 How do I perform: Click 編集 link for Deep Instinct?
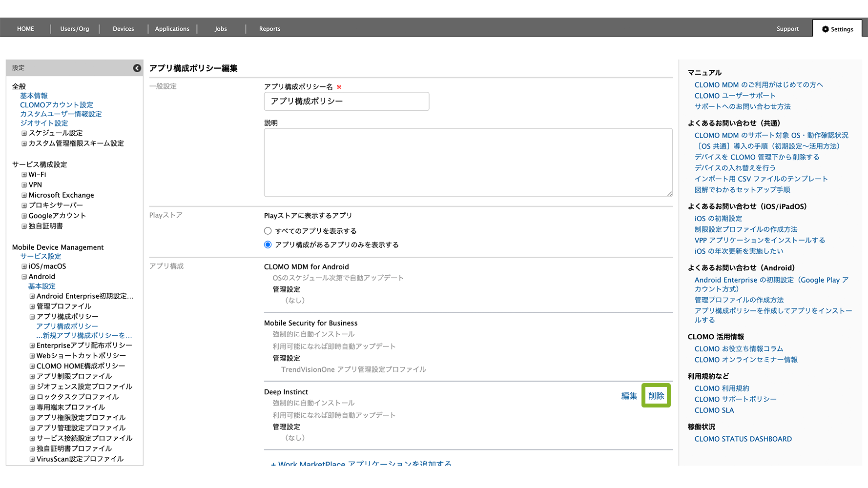629,396
